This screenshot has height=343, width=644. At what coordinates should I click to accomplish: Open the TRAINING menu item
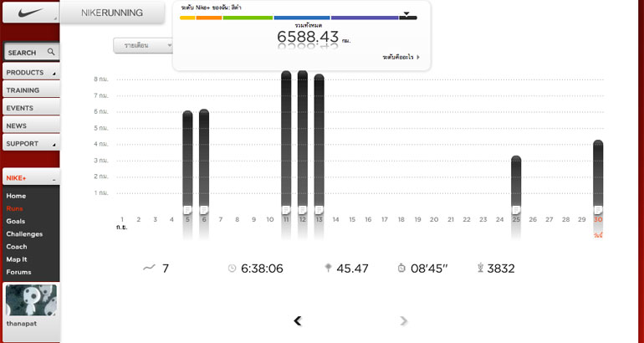pos(30,90)
